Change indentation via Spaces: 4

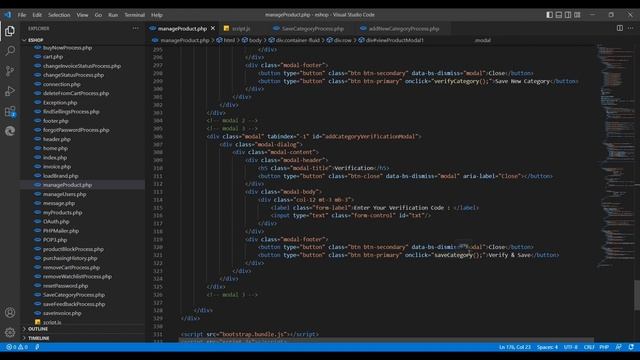tap(547, 347)
